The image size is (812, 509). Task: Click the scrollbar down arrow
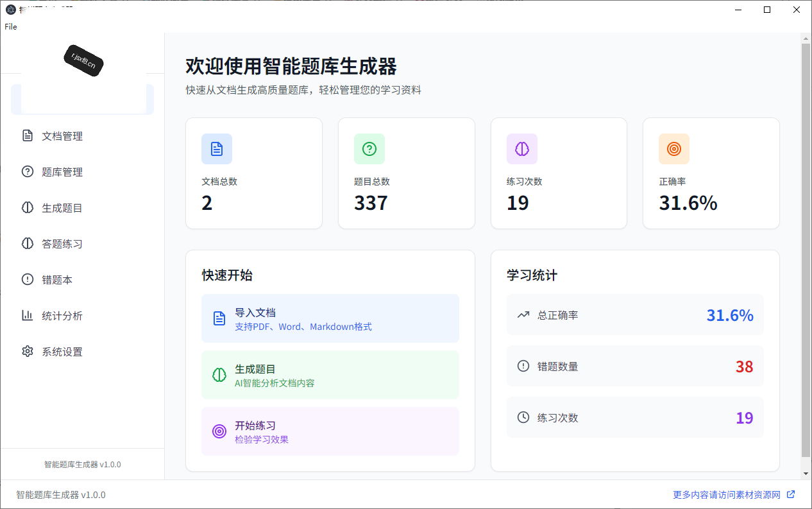click(806, 474)
